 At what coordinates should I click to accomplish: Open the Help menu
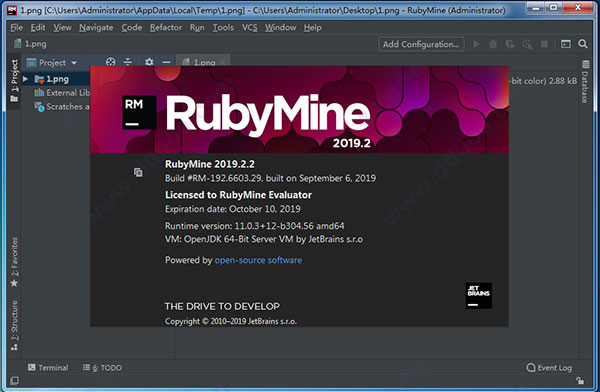coord(313,28)
